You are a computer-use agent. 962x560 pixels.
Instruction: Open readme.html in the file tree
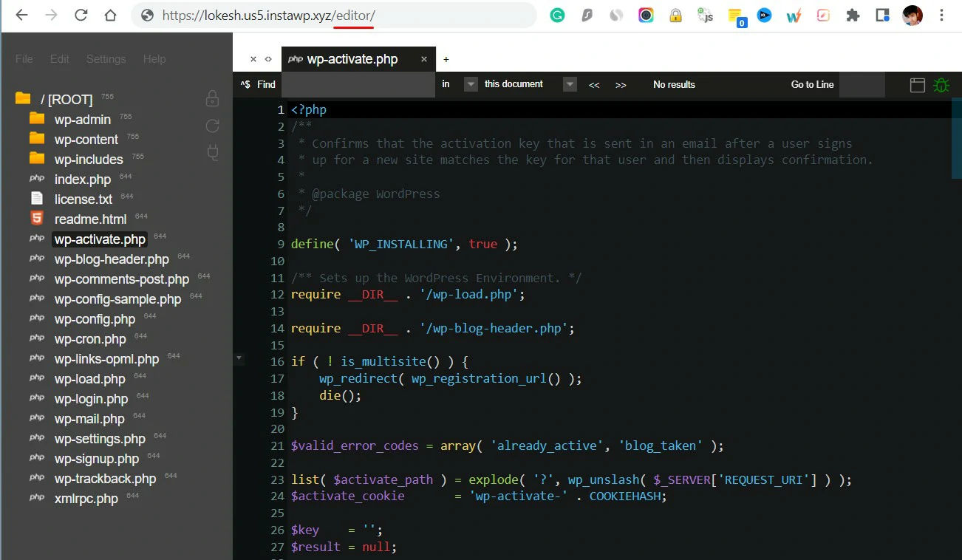coord(90,219)
